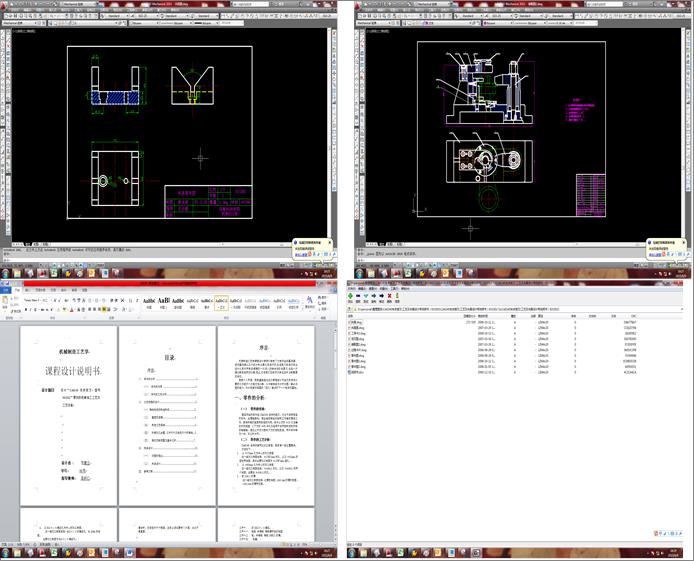Open ISO-25 dimension style dropdown in V-block window

(144, 16)
